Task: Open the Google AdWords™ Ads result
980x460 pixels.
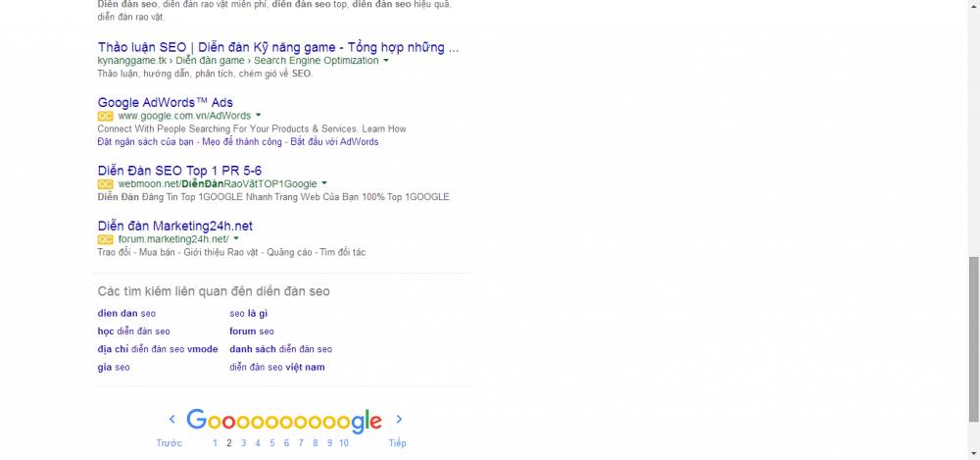Action: point(166,103)
